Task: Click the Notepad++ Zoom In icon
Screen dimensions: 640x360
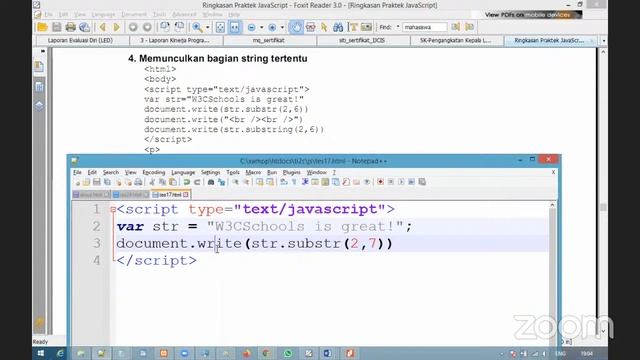Action: tap(236, 182)
